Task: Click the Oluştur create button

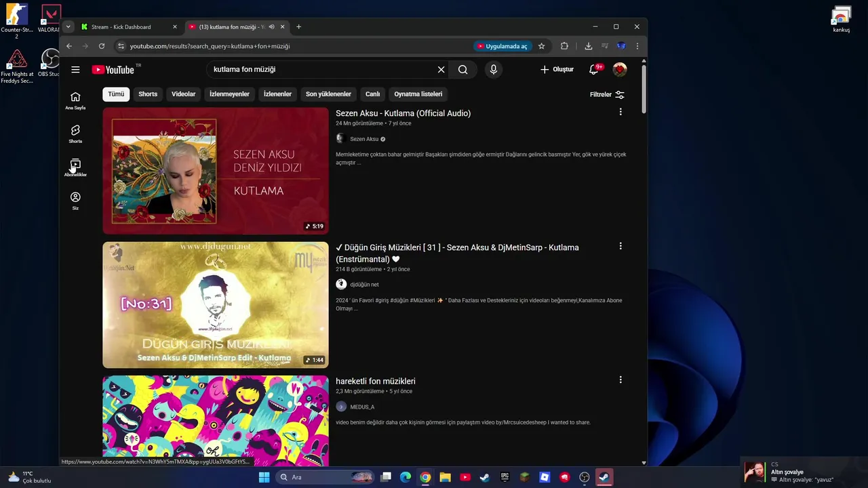Action: (x=557, y=69)
